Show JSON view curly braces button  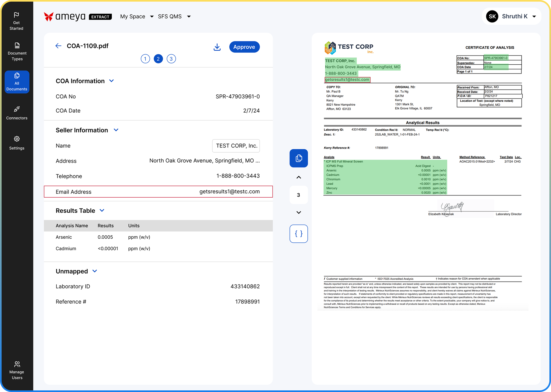tap(299, 234)
